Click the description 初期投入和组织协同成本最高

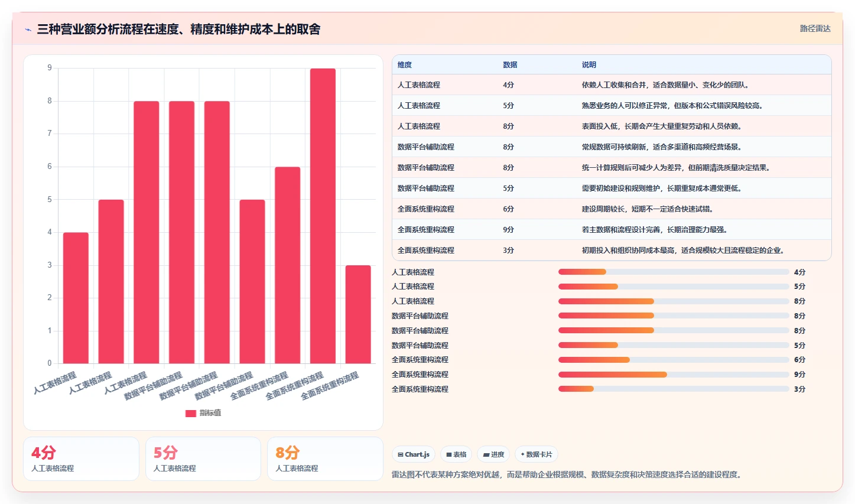pos(683,251)
